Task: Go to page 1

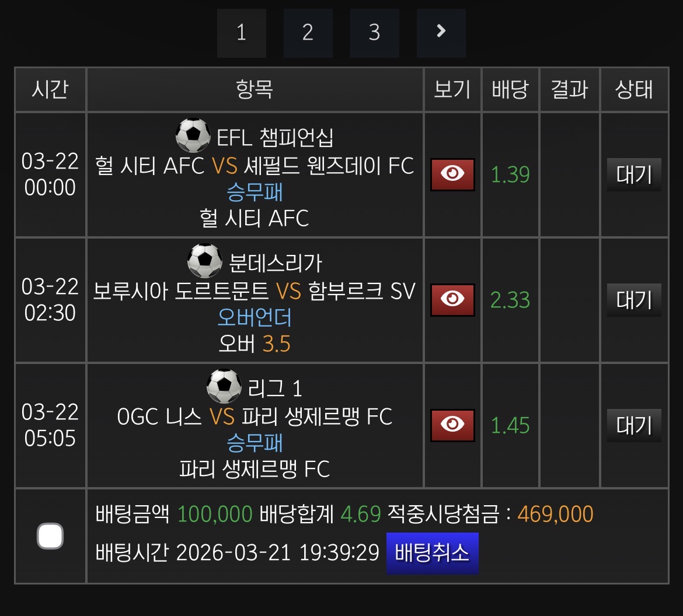Action: [241, 33]
